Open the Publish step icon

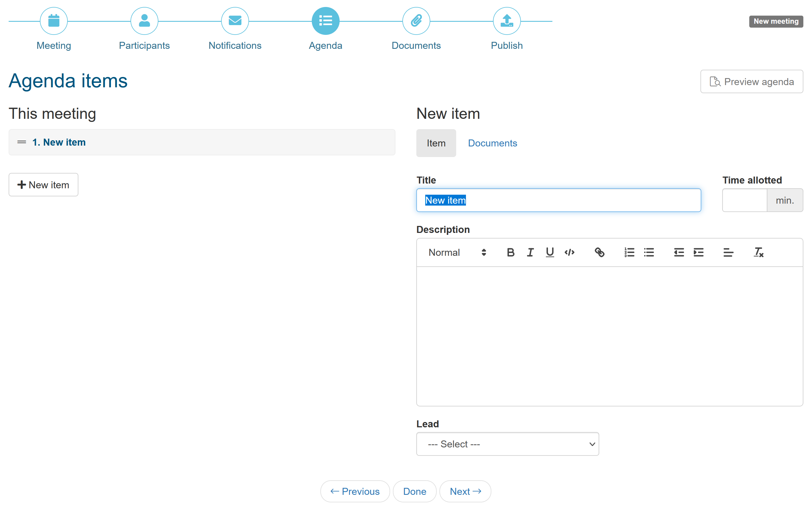(506, 21)
